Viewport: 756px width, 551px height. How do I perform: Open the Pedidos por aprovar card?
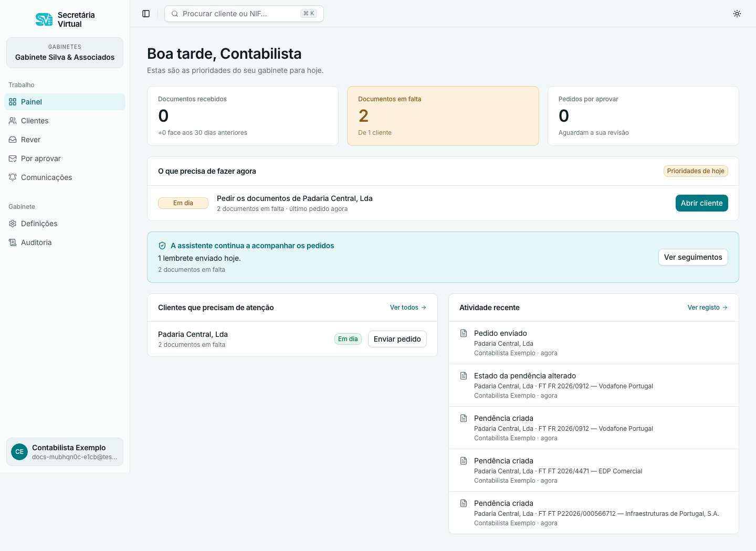(643, 116)
